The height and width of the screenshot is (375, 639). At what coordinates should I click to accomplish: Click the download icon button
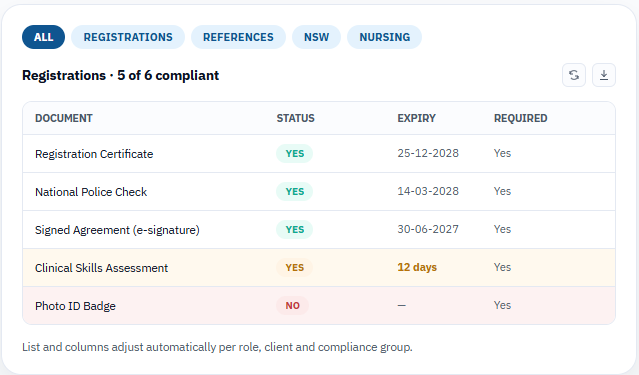(604, 75)
